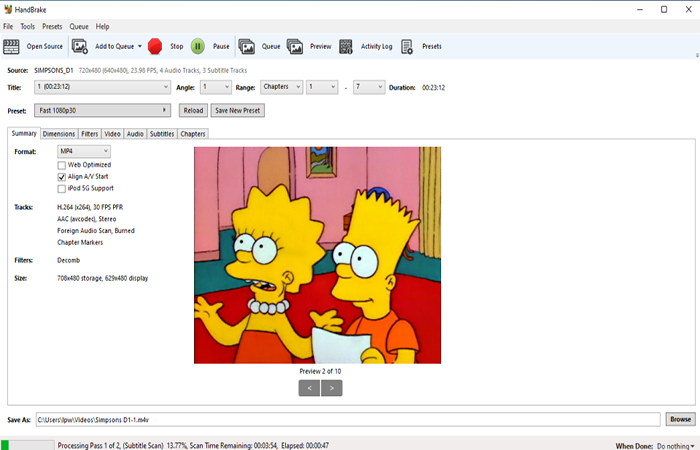The width and height of the screenshot is (700, 450).
Task: Stop the encode with red stop icon
Action: click(x=155, y=46)
